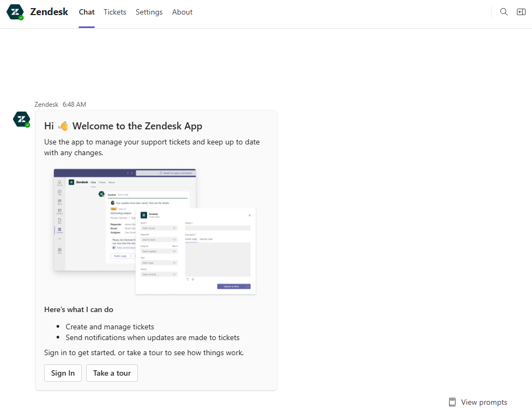Click the Zendesk logo icon
Viewport: 532px width, 408px height.
click(15, 11)
